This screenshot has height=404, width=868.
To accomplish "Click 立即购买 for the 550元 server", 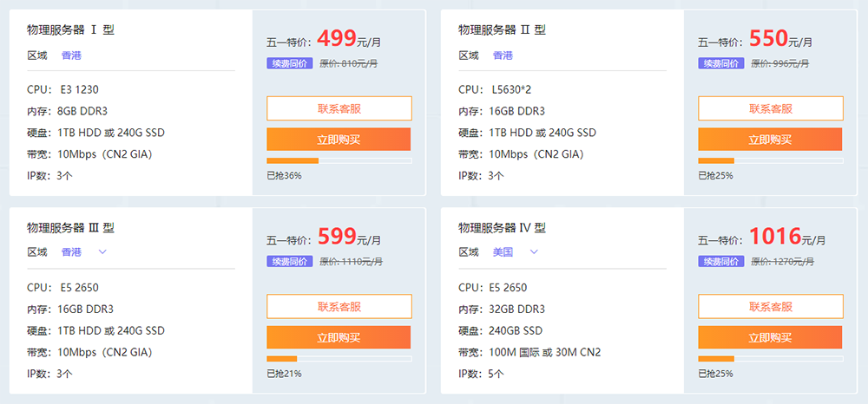I will coord(770,140).
